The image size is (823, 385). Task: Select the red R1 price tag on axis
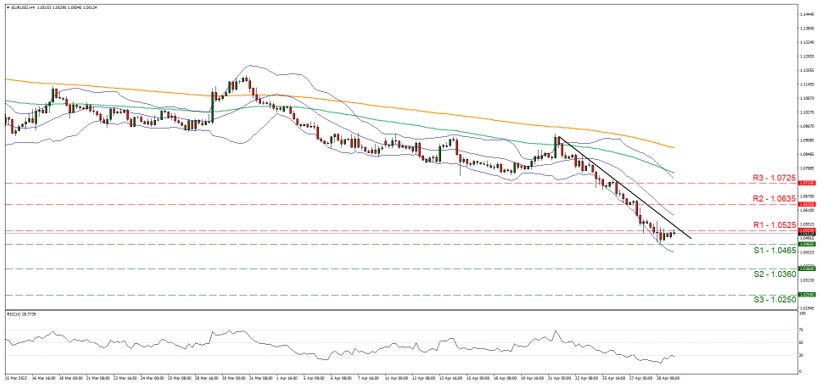point(806,230)
